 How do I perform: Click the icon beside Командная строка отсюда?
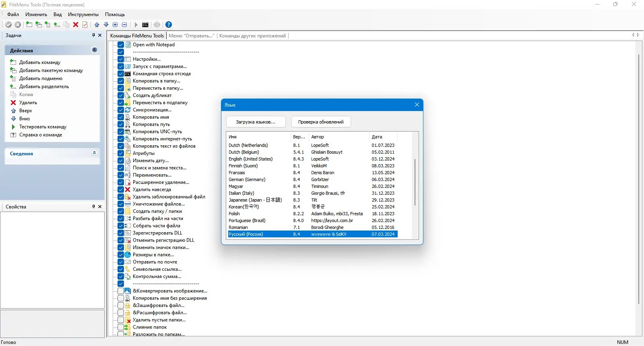(x=128, y=74)
